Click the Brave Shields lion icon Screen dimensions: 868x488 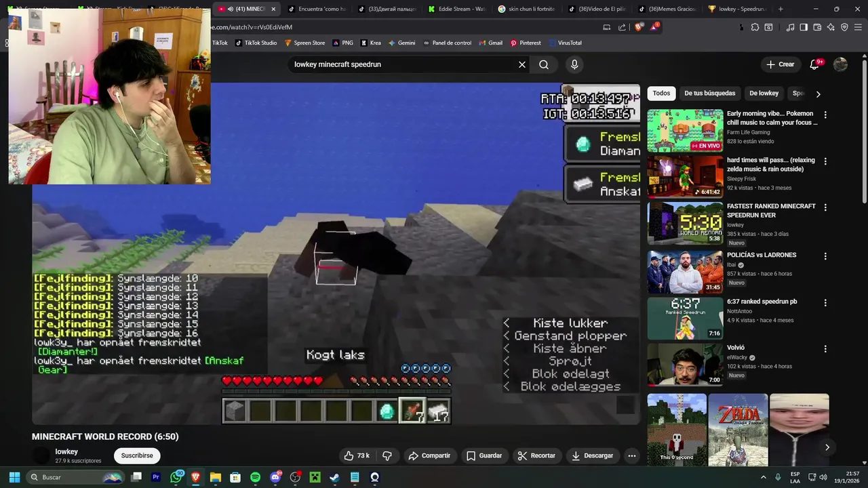639,27
